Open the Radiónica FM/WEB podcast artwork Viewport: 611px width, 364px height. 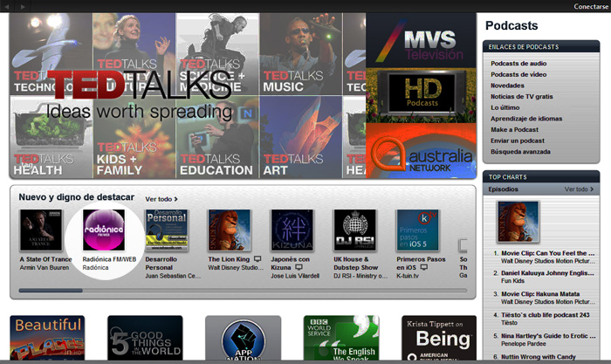point(103,230)
